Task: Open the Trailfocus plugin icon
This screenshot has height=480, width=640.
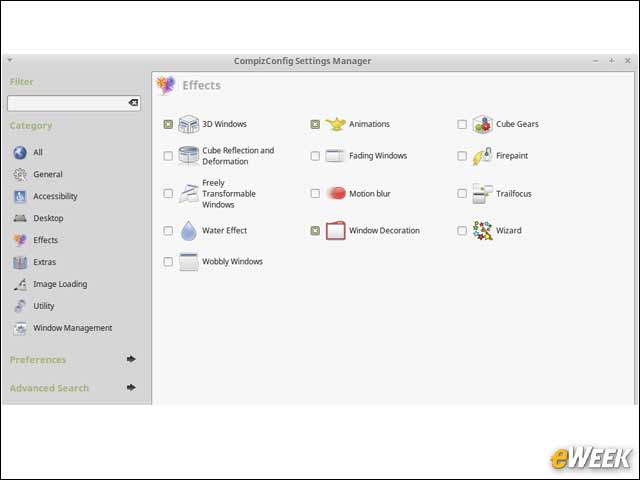Action: 482,193
